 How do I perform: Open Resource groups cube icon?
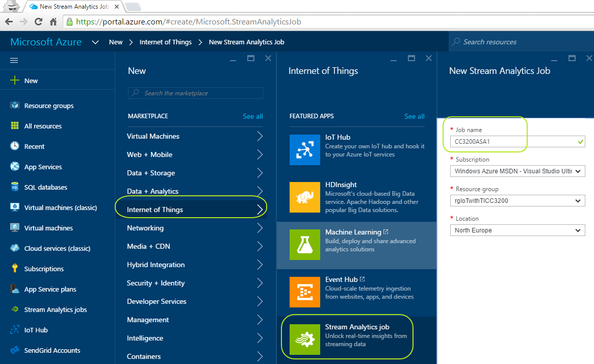pyautogui.click(x=15, y=106)
